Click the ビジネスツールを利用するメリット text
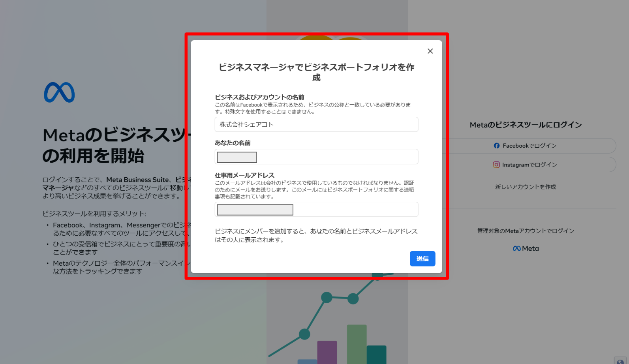629x364 pixels. [x=94, y=214]
